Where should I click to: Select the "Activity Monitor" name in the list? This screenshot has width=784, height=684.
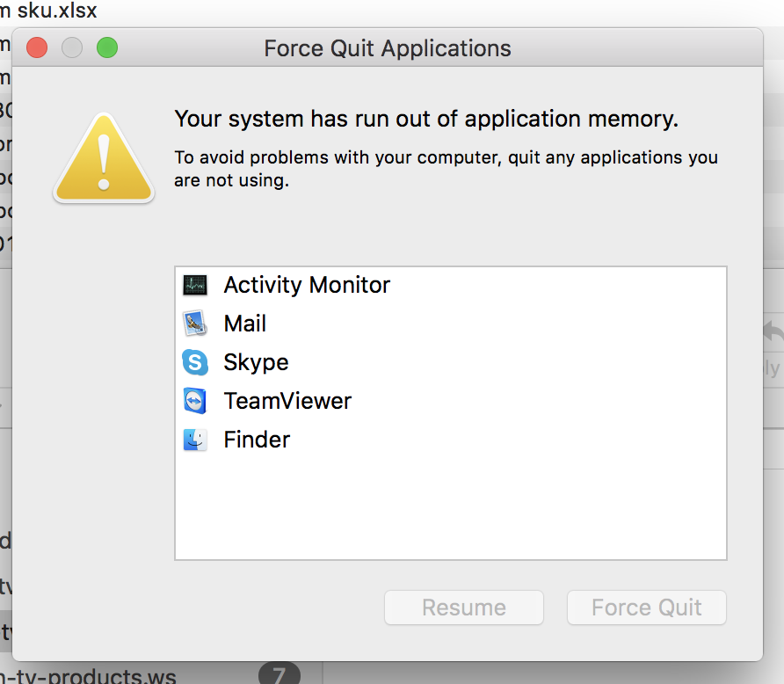(x=307, y=285)
